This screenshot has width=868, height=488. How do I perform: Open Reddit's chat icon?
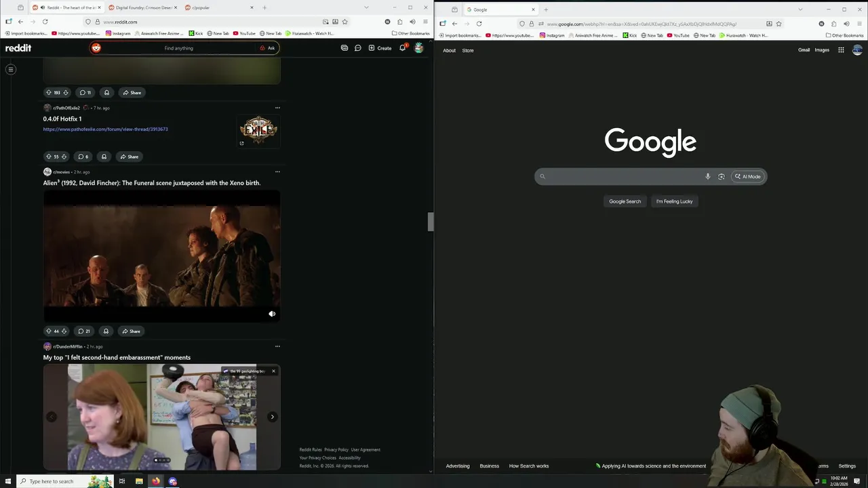tap(357, 48)
